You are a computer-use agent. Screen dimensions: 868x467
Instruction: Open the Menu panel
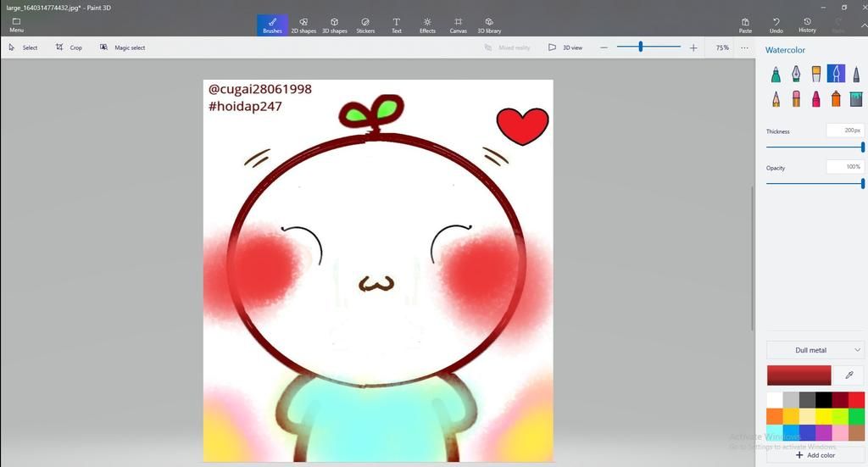[16, 25]
